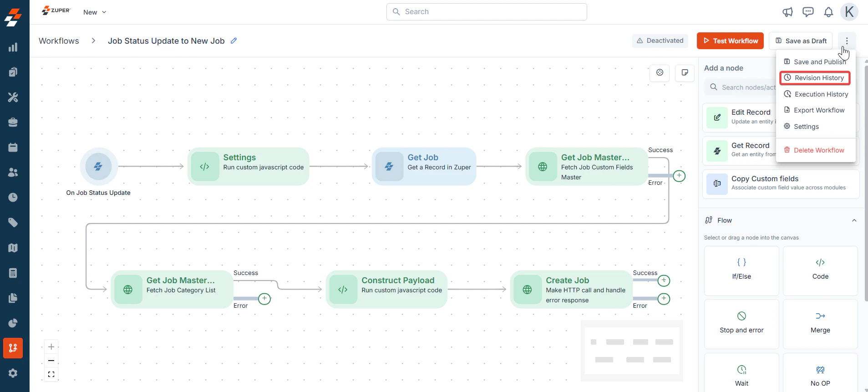868x392 pixels.
Task: Open the dashboard bar chart sidebar icon
Action: click(x=13, y=47)
